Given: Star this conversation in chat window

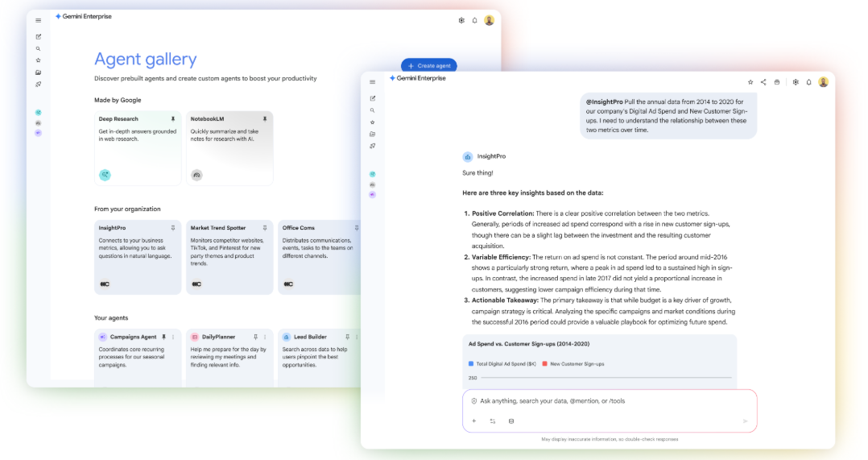Looking at the screenshot, I should (750, 81).
